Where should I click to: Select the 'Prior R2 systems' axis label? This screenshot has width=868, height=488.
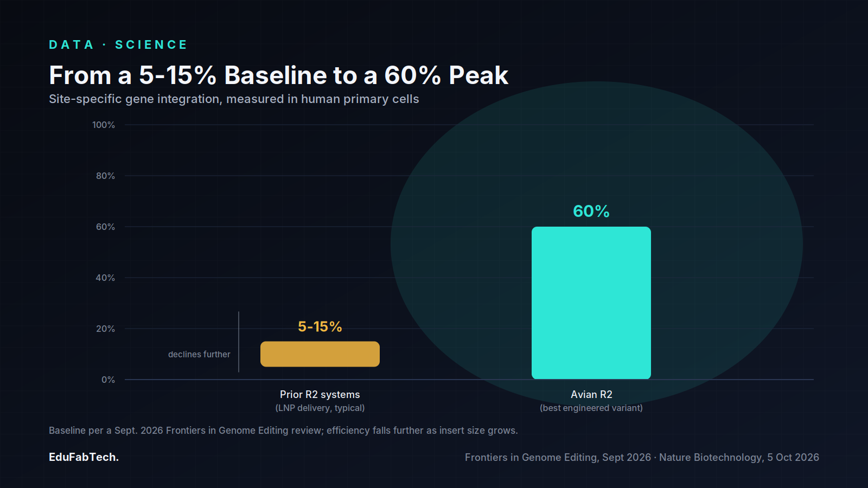point(320,394)
